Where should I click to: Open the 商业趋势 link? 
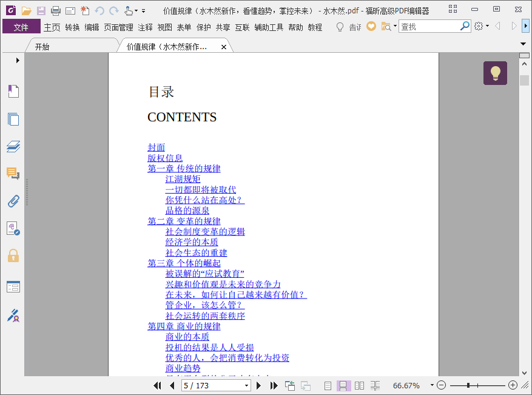click(x=183, y=368)
